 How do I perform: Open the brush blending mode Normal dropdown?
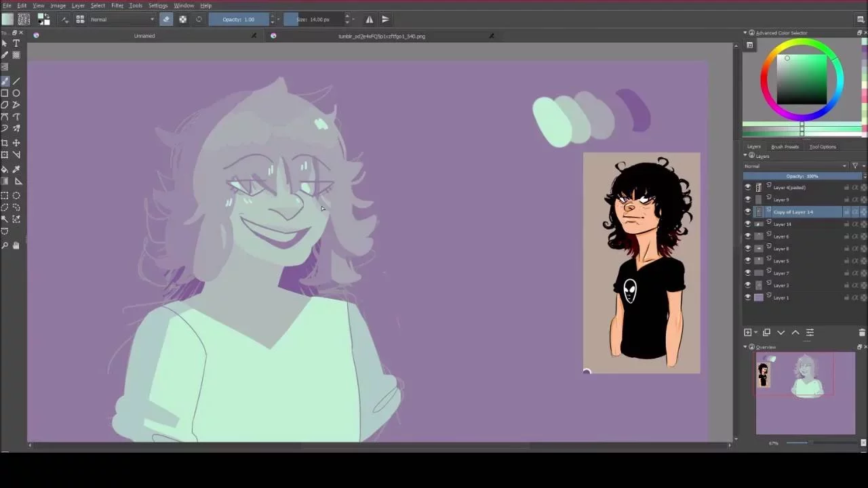click(123, 19)
